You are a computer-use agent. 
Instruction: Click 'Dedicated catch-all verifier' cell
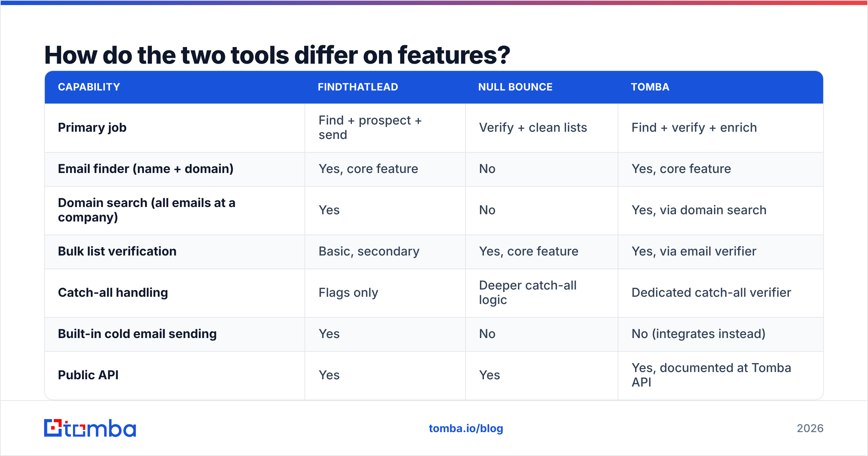pyautogui.click(x=711, y=292)
